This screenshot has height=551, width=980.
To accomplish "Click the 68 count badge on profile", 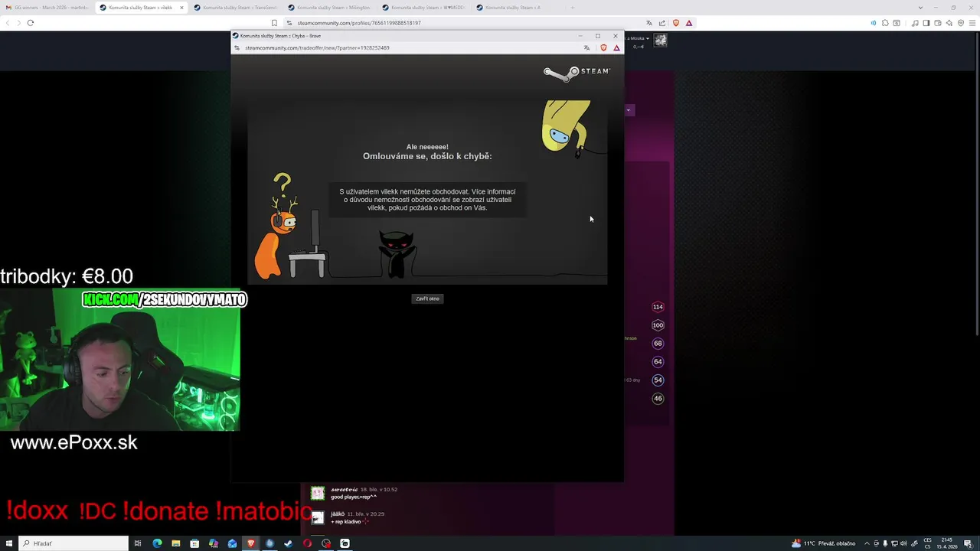I will pos(658,344).
